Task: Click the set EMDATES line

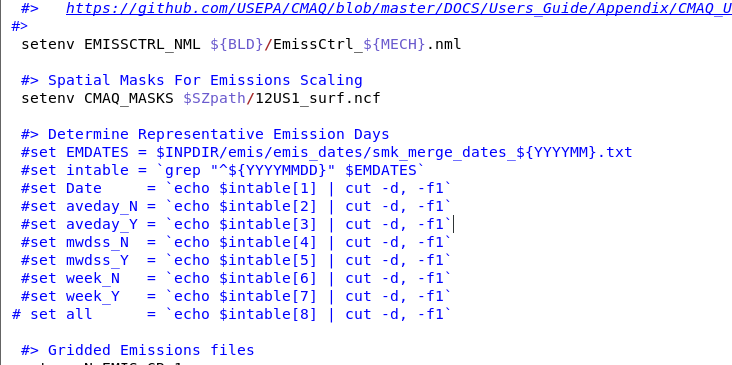Action: pyautogui.click(x=326, y=152)
